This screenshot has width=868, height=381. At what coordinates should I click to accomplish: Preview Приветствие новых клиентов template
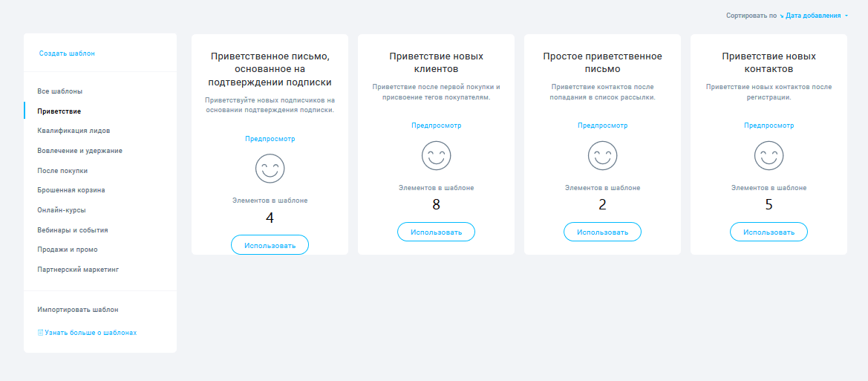pos(436,126)
